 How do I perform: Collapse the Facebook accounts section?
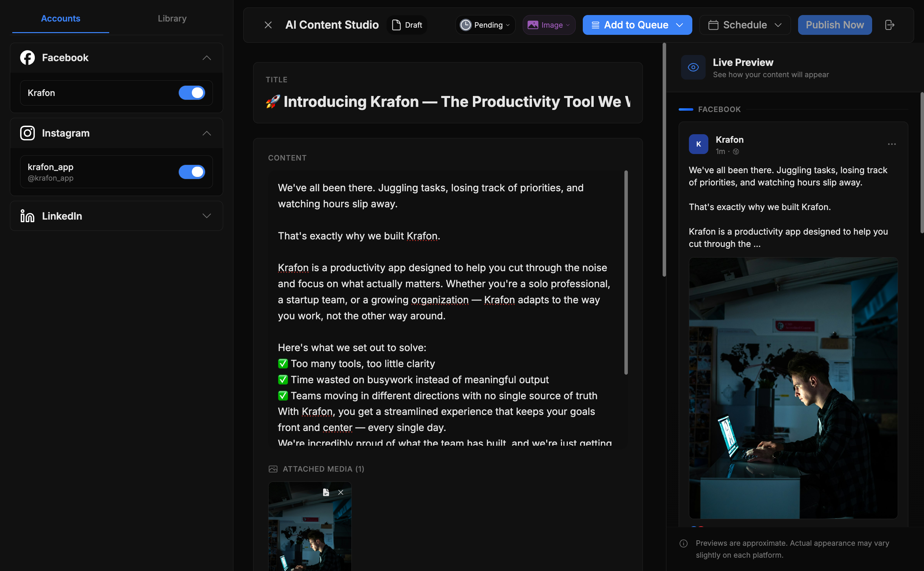206,58
